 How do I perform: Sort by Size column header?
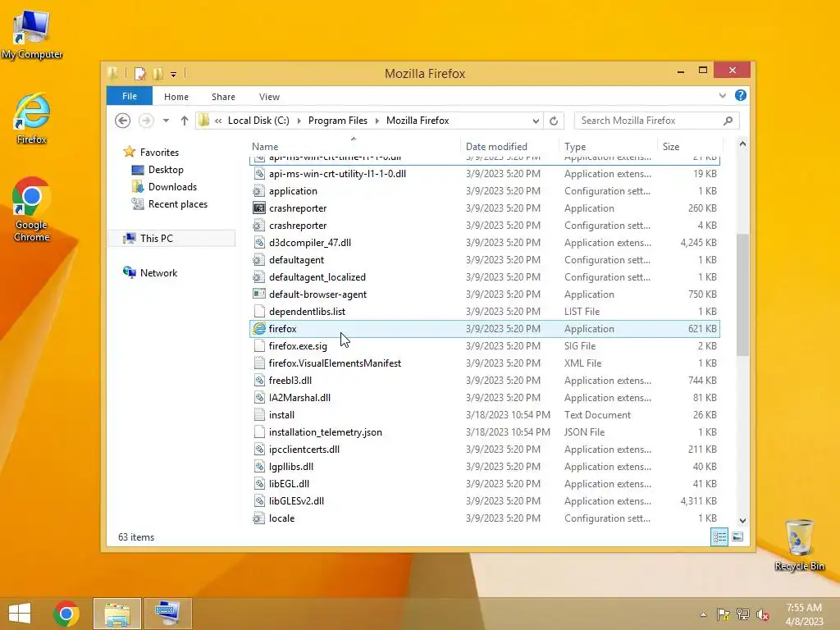[689, 146]
